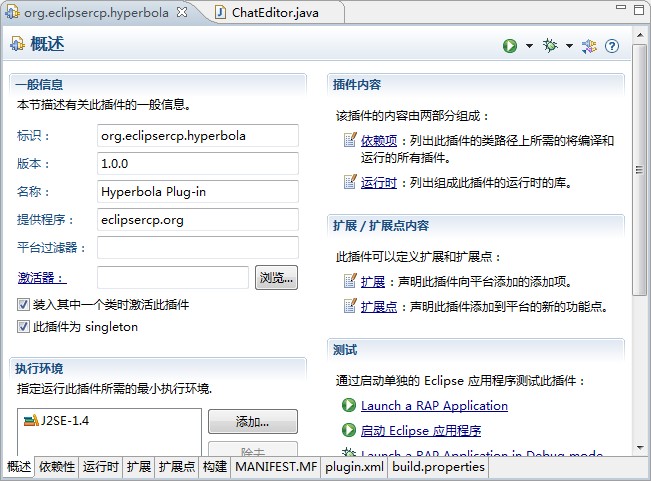Toggle 此插件为 singleton checkbox
The height and width of the screenshot is (481, 651).
[x=23, y=327]
